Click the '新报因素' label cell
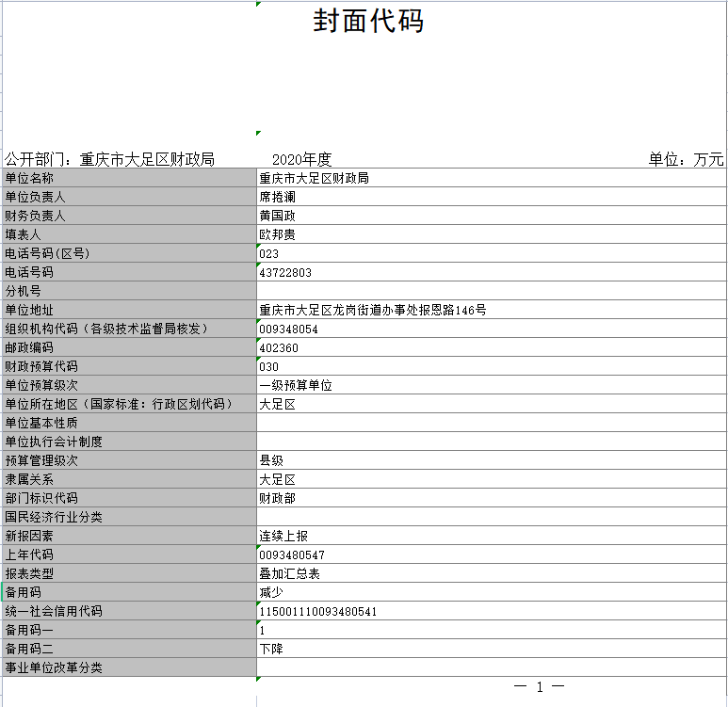 (130, 536)
